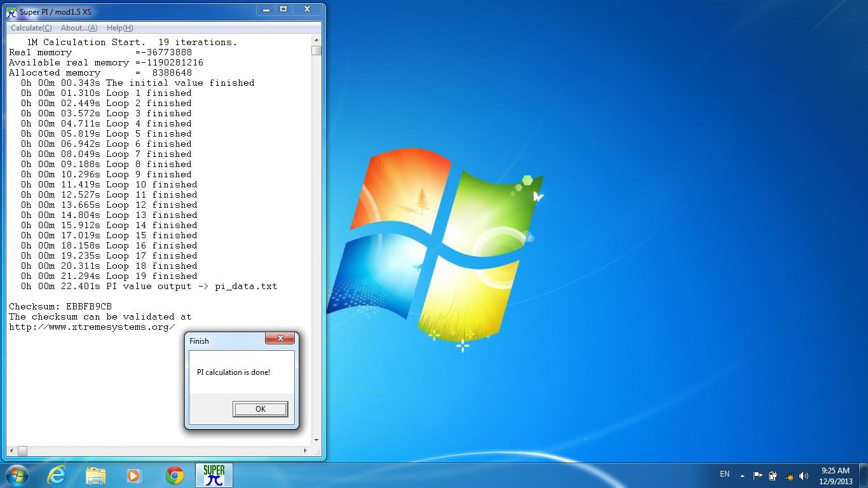This screenshot has width=868, height=488.
Task: Open the About...(A) menu
Action: pos(79,28)
